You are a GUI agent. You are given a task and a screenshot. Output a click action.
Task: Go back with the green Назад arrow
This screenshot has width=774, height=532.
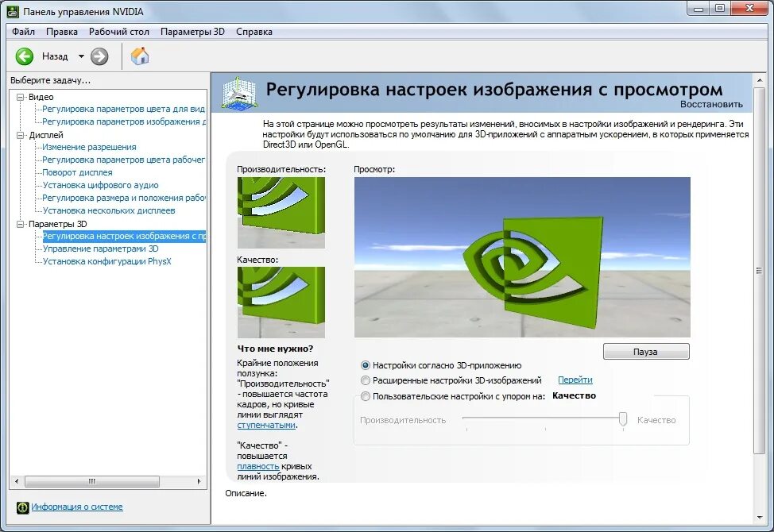tap(24, 56)
